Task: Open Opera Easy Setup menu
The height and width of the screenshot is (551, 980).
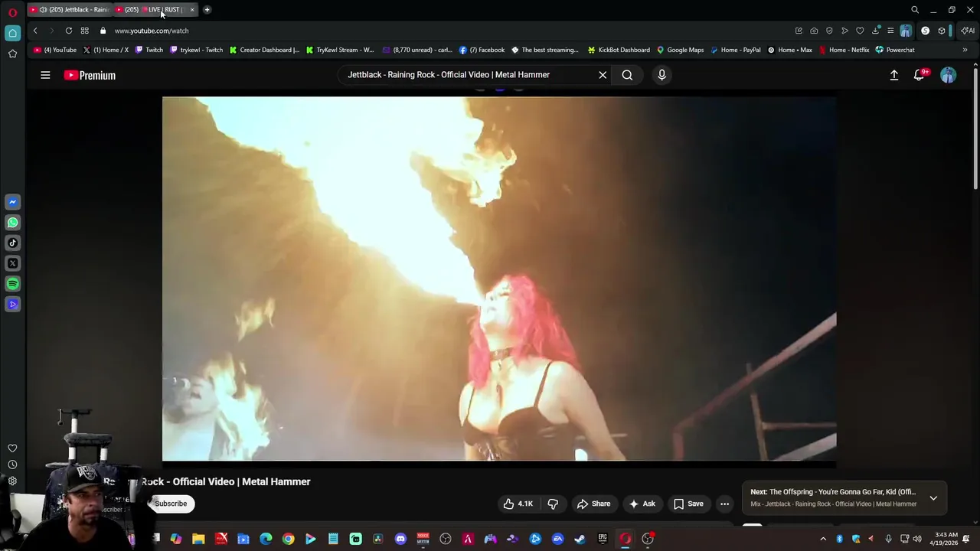Action: [890, 31]
